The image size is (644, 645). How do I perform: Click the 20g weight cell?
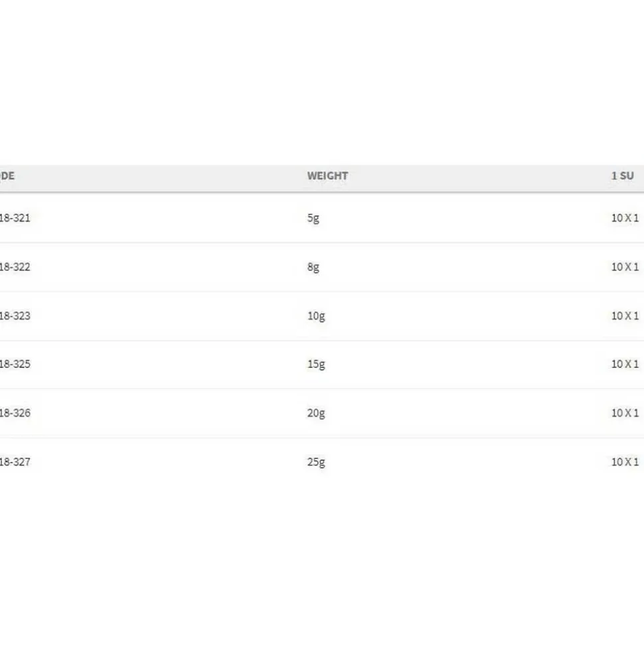click(x=316, y=413)
